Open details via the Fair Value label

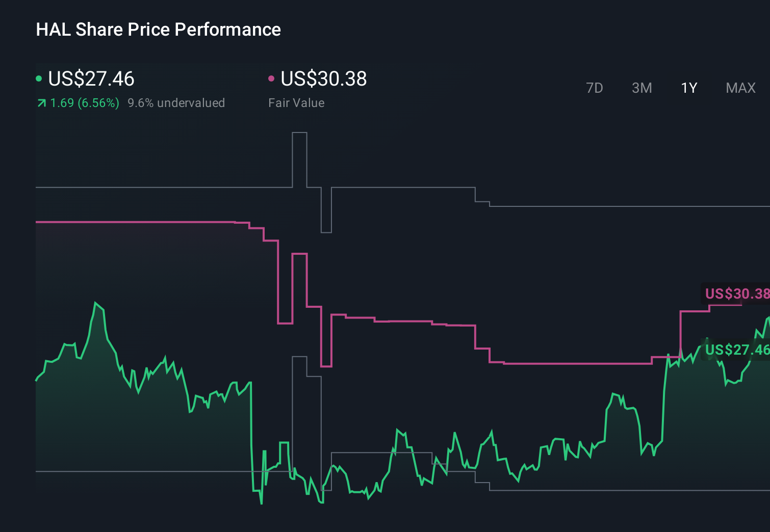click(x=296, y=102)
